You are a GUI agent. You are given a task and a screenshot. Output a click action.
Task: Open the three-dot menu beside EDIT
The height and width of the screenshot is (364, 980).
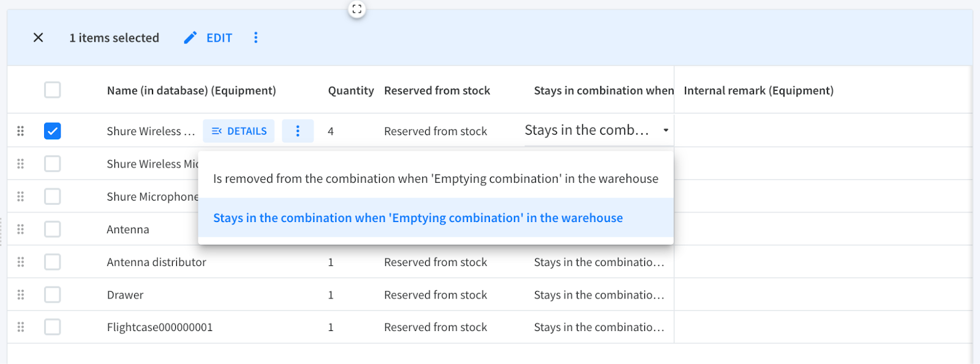256,38
